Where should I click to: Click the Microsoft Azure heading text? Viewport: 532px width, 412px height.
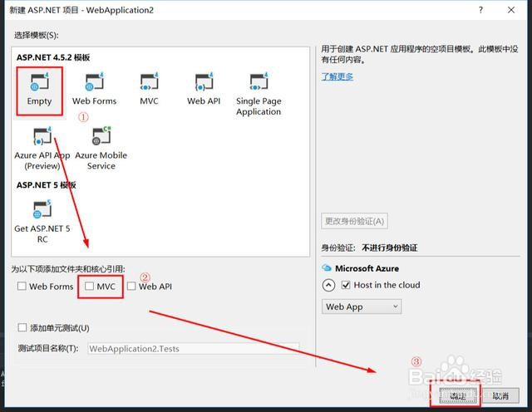[x=367, y=268]
